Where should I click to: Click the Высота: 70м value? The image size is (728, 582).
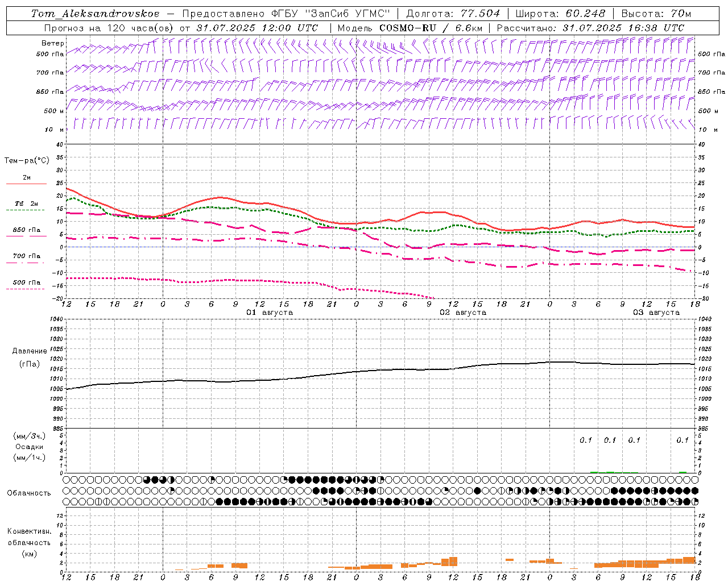tap(656, 14)
